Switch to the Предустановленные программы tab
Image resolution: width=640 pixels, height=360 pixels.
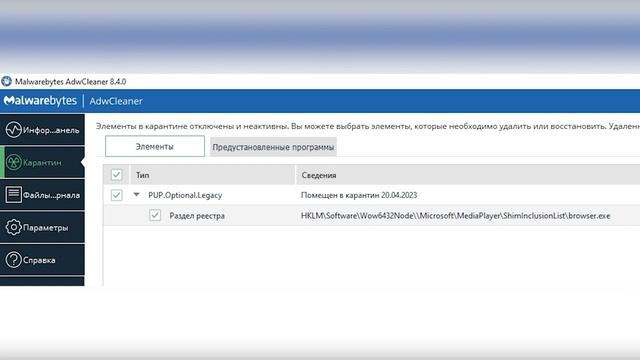click(273, 147)
